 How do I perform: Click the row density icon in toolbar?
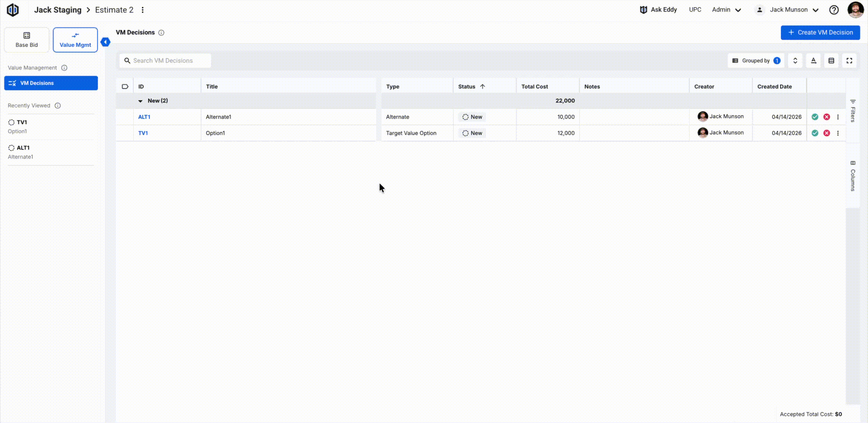[x=831, y=61]
